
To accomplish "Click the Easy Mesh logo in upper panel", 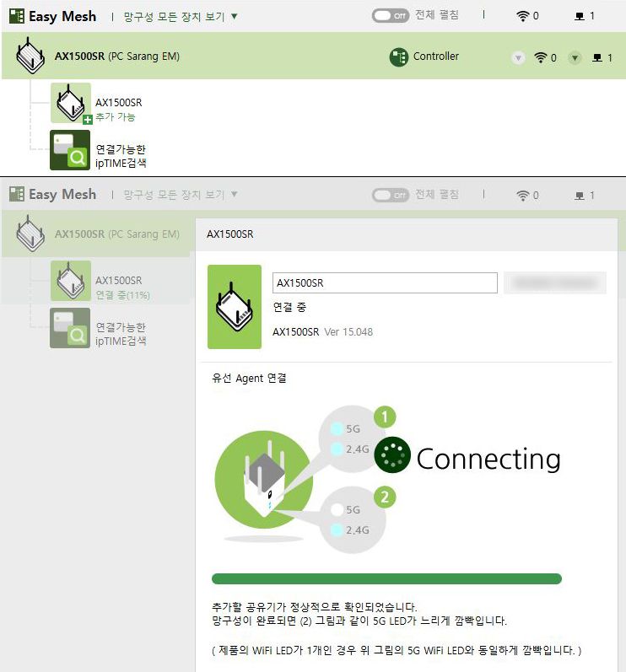I will [53, 16].
